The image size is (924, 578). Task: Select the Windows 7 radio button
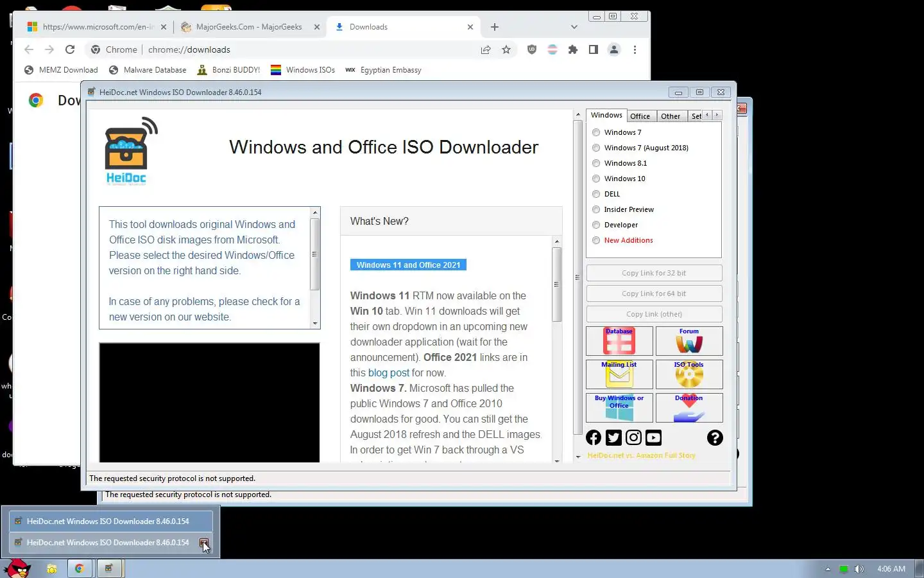pos(596,132)
